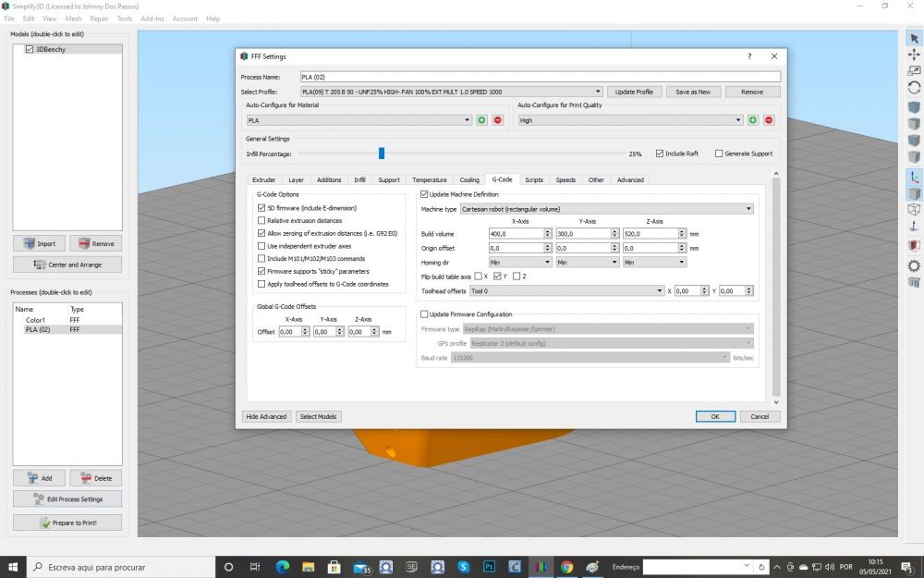Viewport: 924px width, 578px height.
Task: Open the Select Profile dropdown
Action: click(x=451, y=92)
